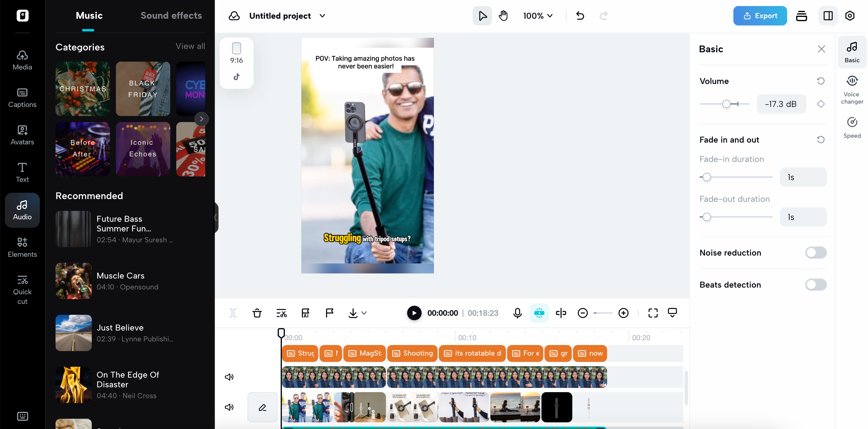This screenshot has height=429, width=868.
Task: Click the volume -17.3 dB field
Action: tap(781, 104)
